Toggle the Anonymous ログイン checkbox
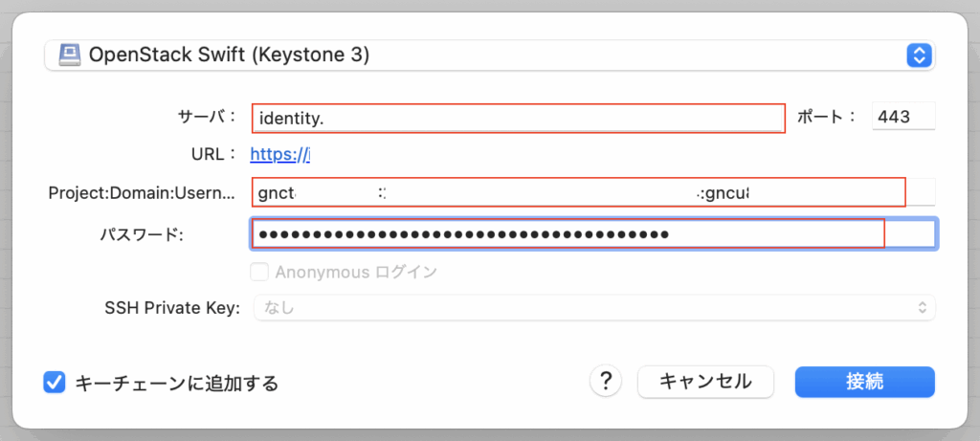This screenshot has height=441, width=980. [259, 273]
